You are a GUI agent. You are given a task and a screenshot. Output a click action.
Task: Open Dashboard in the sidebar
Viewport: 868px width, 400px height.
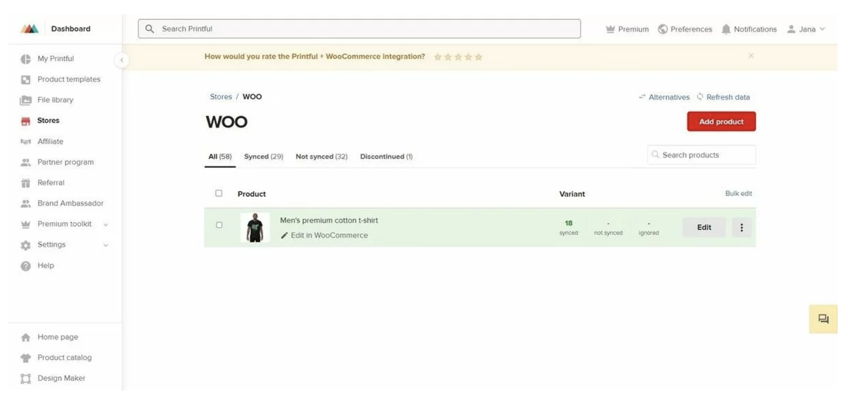pyautogui.click(x=70, y=29)
